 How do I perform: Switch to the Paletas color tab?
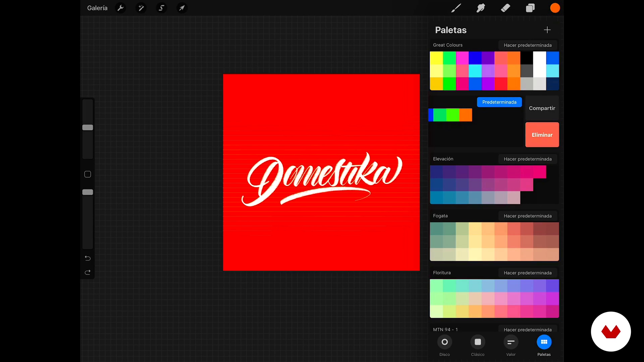(x=544, y=346)
